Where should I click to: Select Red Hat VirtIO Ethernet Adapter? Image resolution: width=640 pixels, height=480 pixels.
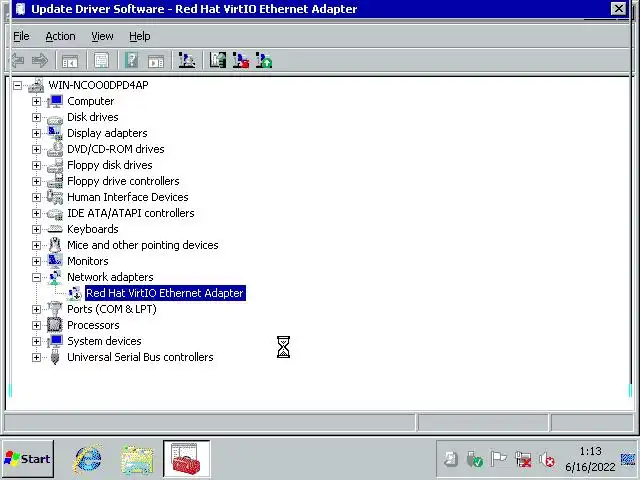(x=165, y=293)
